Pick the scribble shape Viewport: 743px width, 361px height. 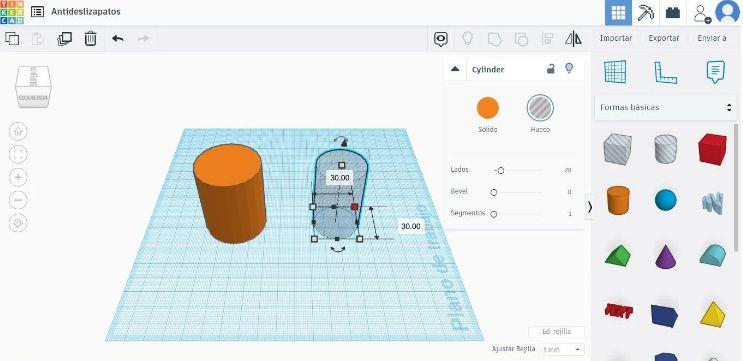coord(712,203)
